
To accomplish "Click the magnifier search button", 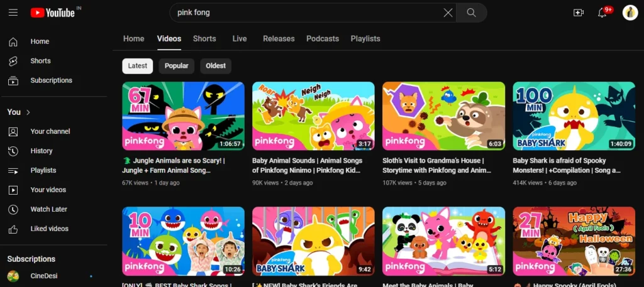I will pyautogui.click(x=472, y=13).
